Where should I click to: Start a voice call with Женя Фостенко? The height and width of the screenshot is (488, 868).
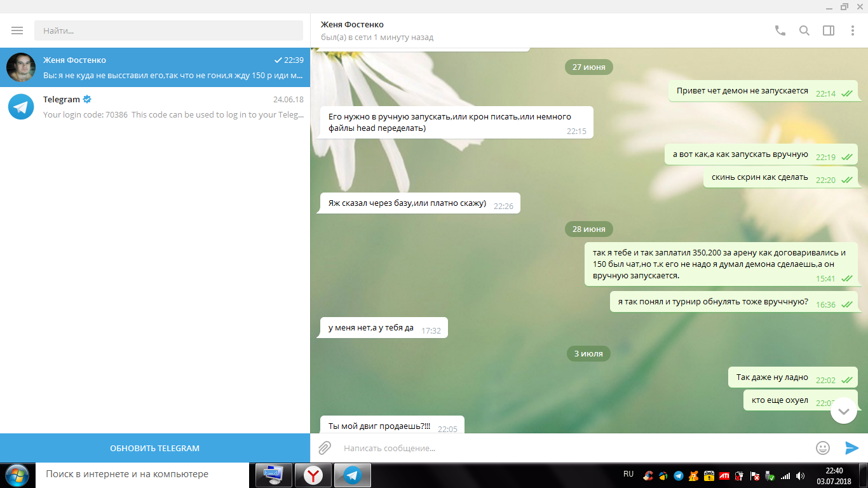[780, 30]
